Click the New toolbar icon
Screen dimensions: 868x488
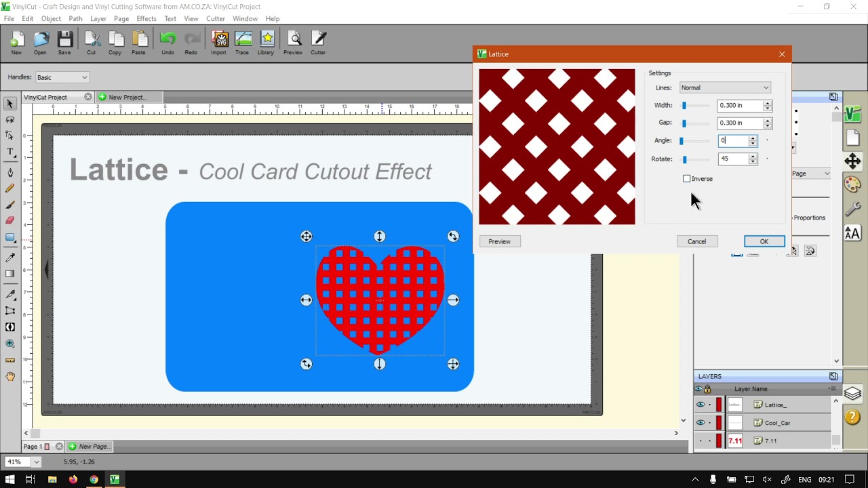click(x=16, y=43)
